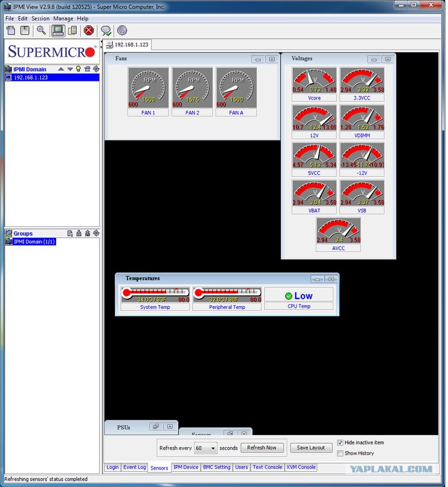Click the upload-arrow icon in Groups header
This screenshot has height=487, width=448.
tap(88, 234)
